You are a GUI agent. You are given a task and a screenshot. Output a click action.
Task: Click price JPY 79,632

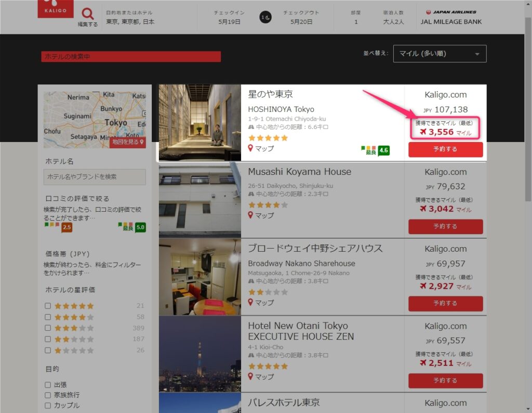(445, 186)
